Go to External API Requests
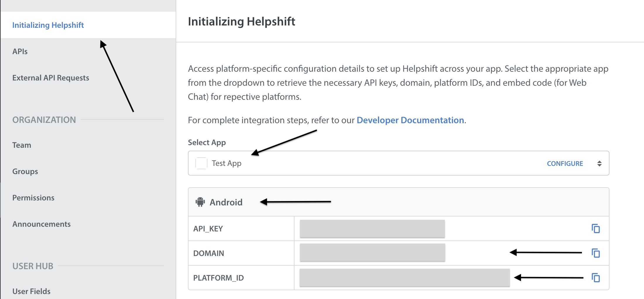Image resolution: width=644 pixels, height=299 pixels. pos(51,78)
